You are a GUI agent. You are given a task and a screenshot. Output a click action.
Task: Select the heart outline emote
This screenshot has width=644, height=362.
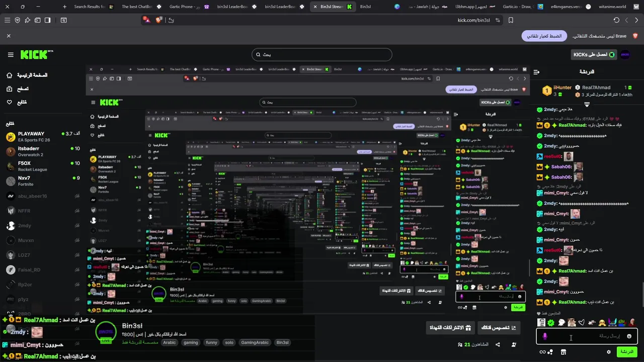click(x=581, y=322)
